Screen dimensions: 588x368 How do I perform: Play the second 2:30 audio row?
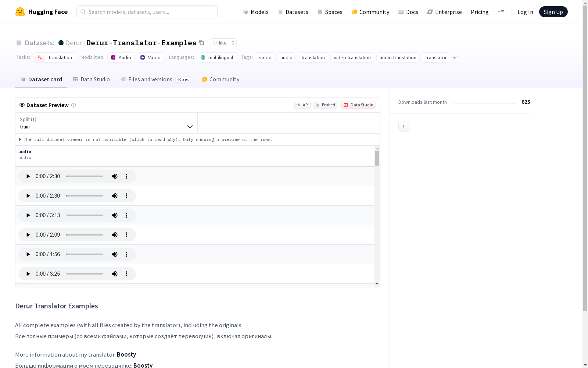(28, 196)
